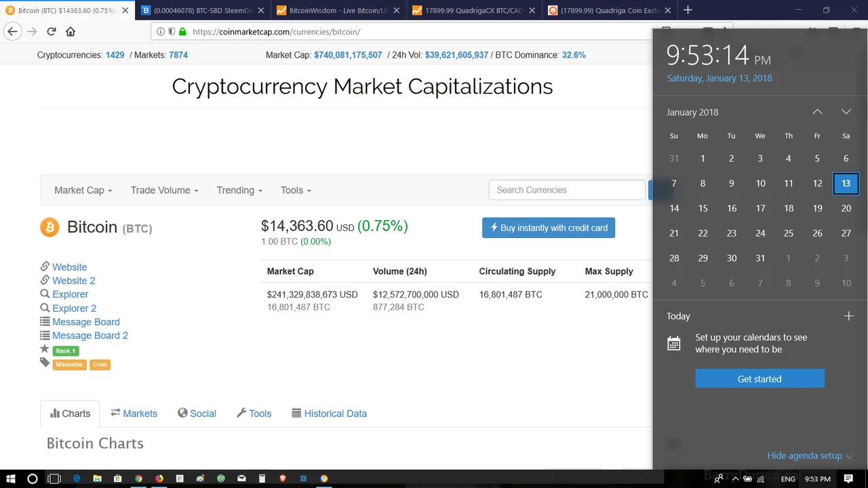The width and height of the screenshot is (868, 488).
Task: Select the Social tab
Action: coord(197,413)
